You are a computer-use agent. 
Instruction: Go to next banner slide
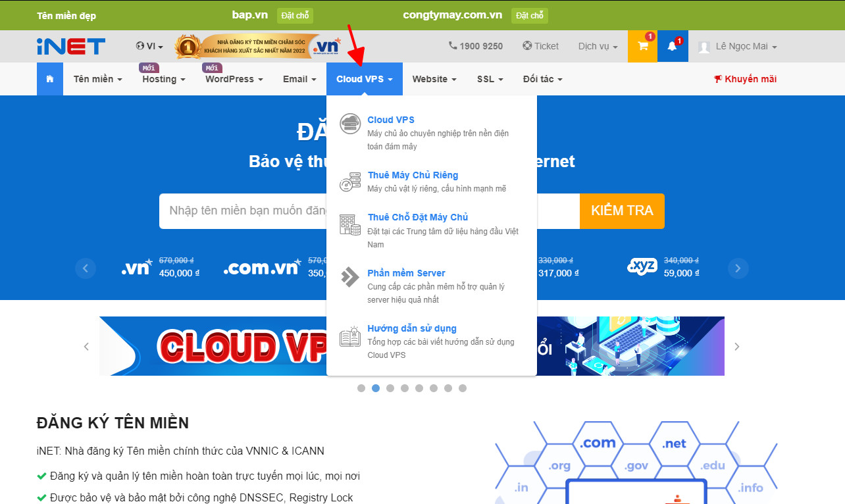pyautogui.click(x=737, y=347)
